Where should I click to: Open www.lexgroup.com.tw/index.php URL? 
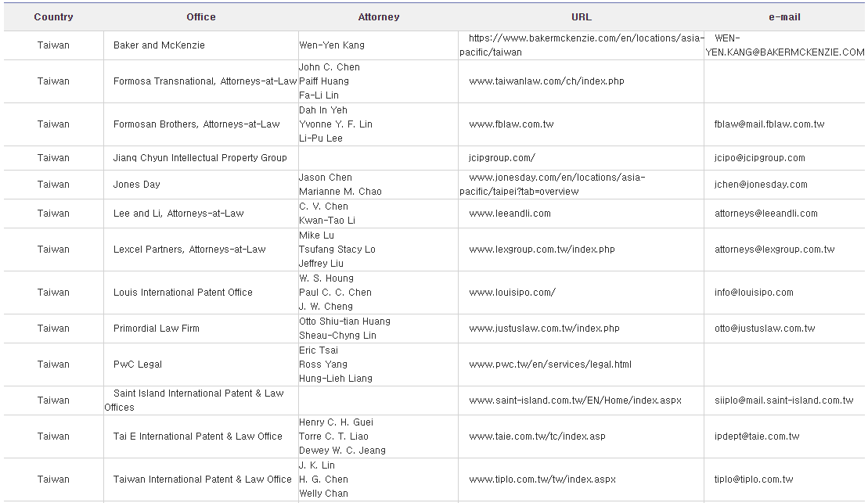[542, 250]
